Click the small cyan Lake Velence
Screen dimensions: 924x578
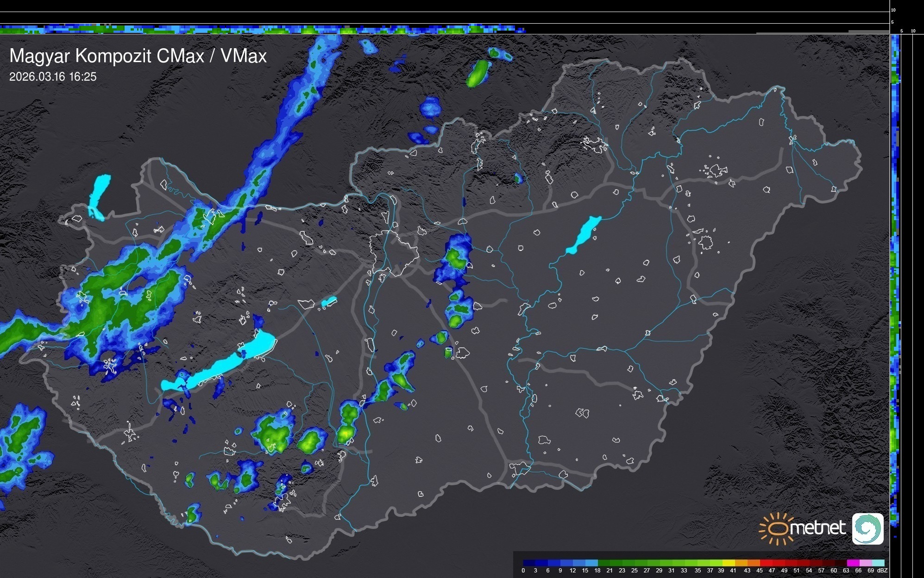point(329,302)
